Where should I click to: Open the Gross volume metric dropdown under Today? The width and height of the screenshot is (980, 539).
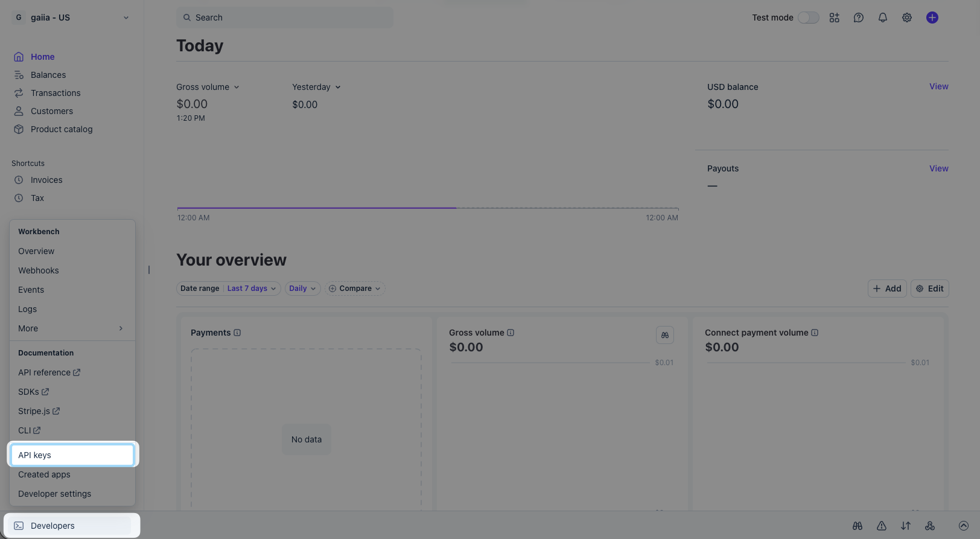pos(208,87)
